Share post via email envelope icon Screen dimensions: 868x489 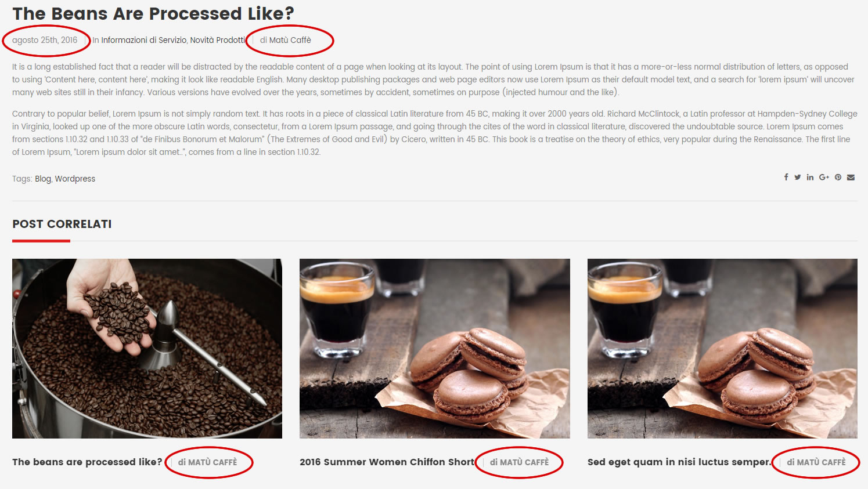pos(851,178)
